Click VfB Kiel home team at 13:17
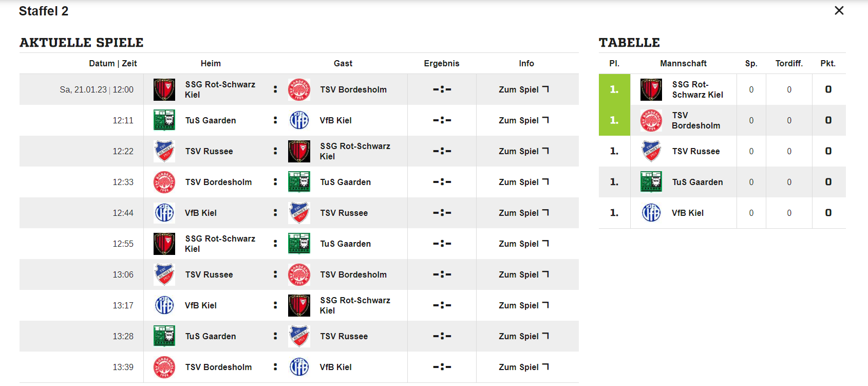The height and width of the screenshot is (386, 868). (201, 305)
